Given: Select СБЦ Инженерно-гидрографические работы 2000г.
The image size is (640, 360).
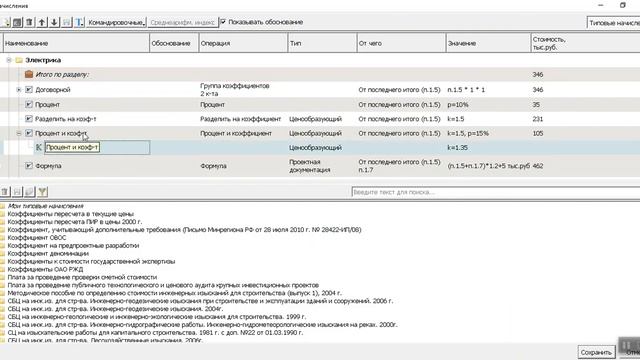Looking at the screenshot, I should click(x=202, y=325).
